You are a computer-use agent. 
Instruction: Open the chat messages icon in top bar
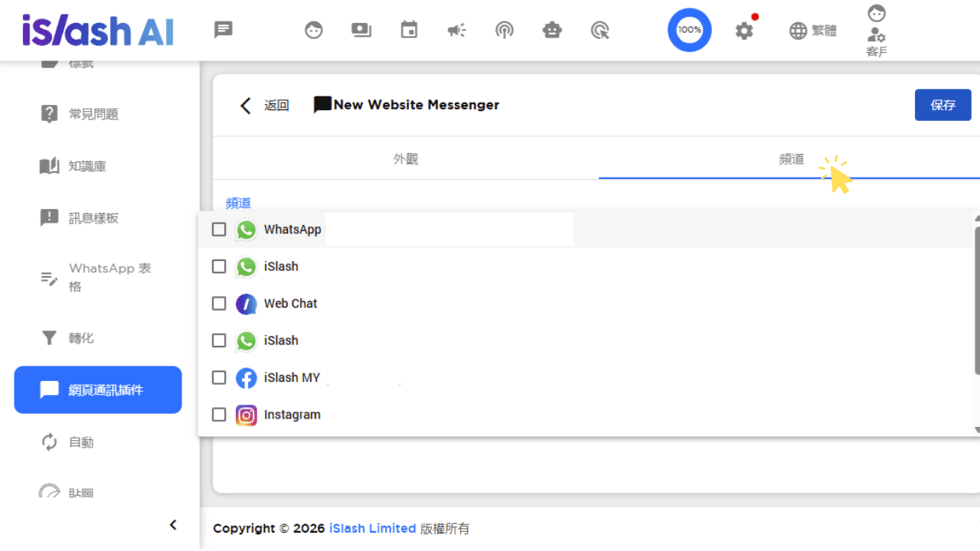[x=224, y=30]
